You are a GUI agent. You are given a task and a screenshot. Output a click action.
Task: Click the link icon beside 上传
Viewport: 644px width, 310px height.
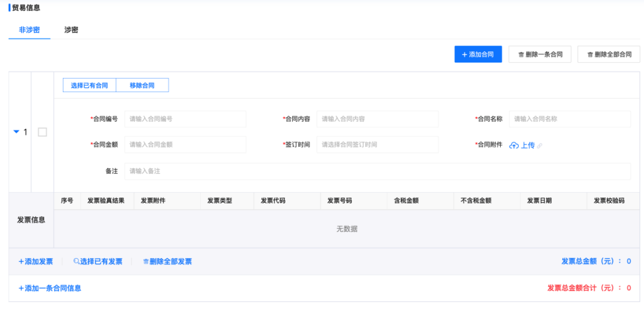(540, 146)
